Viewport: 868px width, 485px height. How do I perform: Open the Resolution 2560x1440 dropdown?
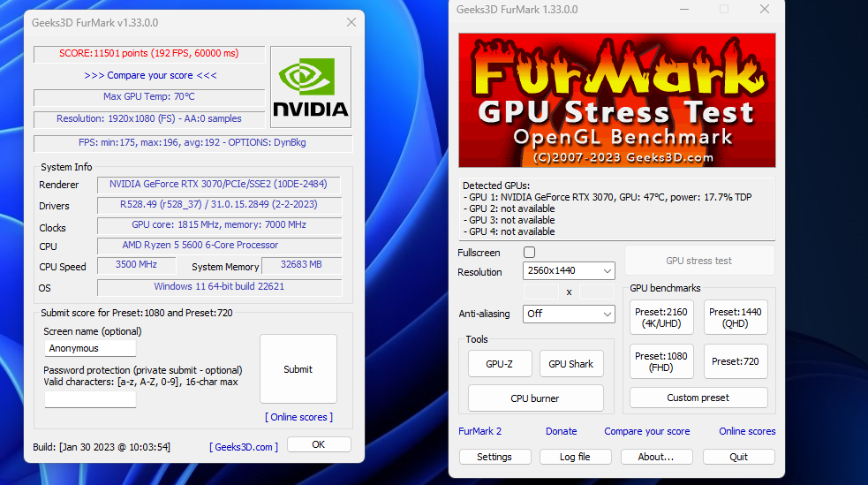pos(569,270)
